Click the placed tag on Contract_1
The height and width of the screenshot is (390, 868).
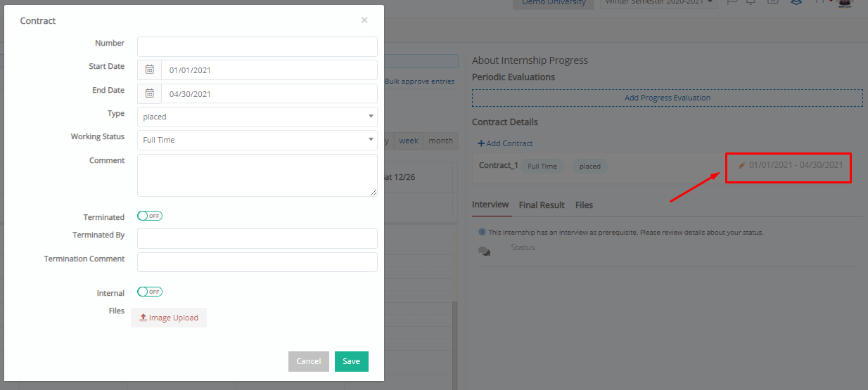[590, 167]
